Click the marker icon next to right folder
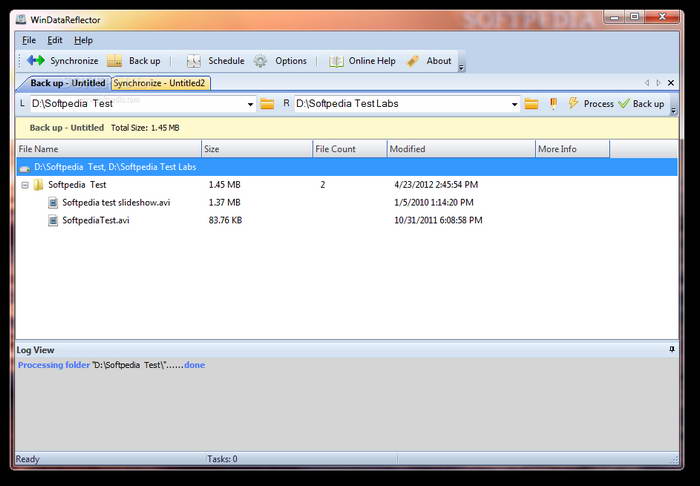The image size is (700, 486). 553,104
